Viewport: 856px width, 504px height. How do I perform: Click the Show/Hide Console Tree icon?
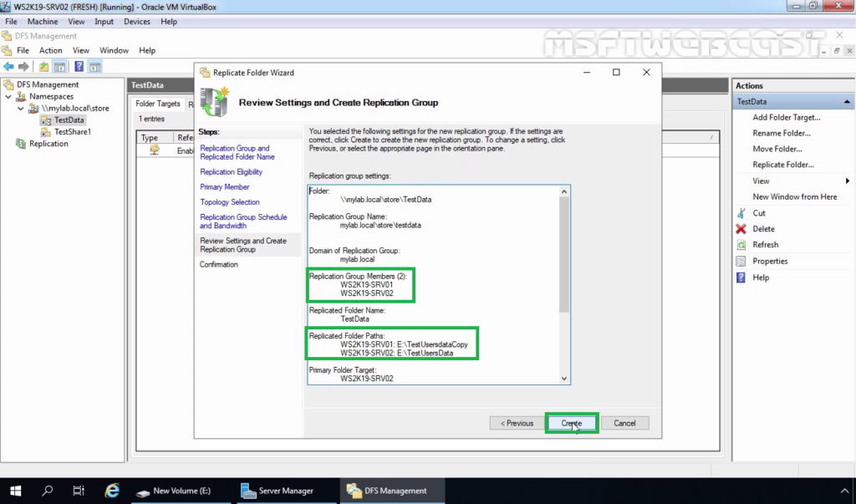point(59,67)
